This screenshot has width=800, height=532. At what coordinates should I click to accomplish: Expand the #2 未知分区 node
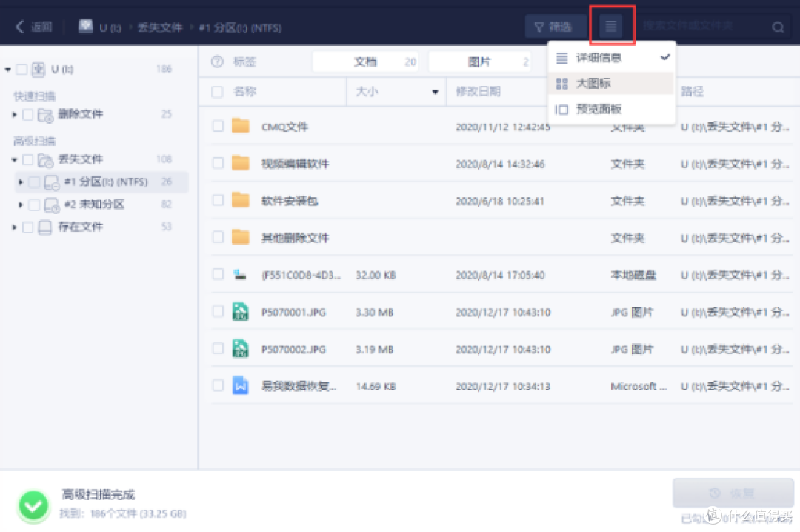(21, 205)
